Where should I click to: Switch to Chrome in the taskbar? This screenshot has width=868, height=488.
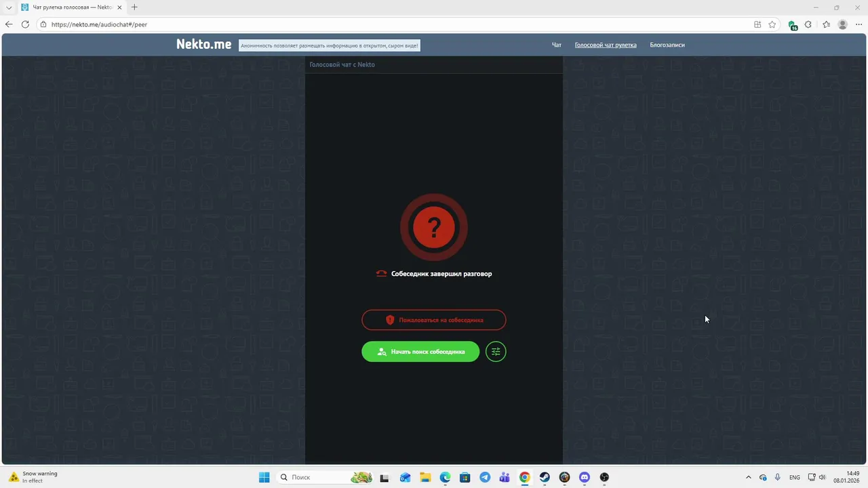click(525, 477)
